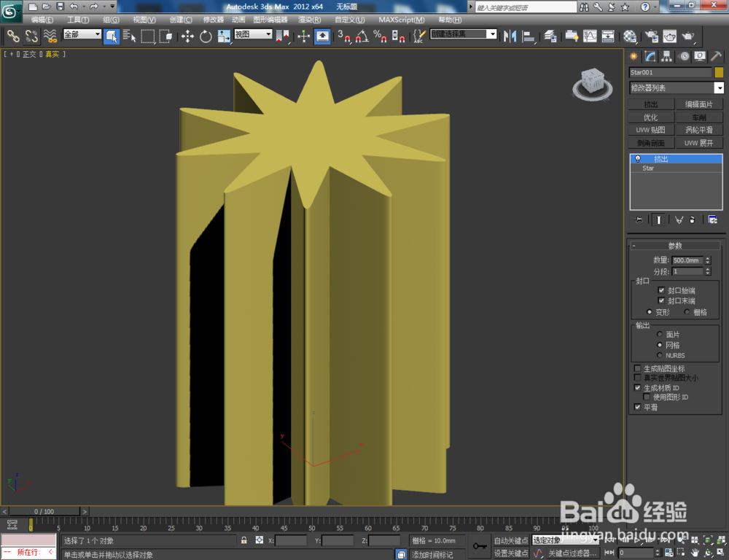Screen dimensions: 729x560
Task: Open Render Setup teapot icon
Action: (x=651, y=36)
